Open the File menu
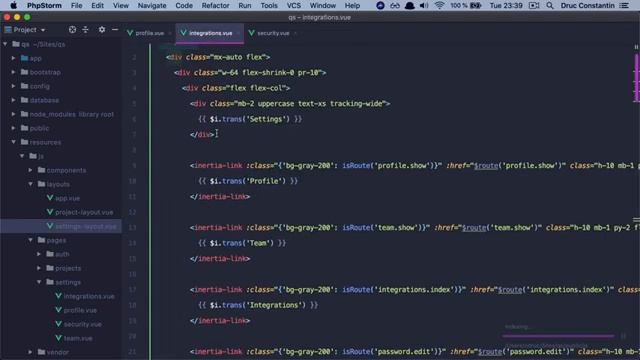The image size is (640, 360). (76, 5)
